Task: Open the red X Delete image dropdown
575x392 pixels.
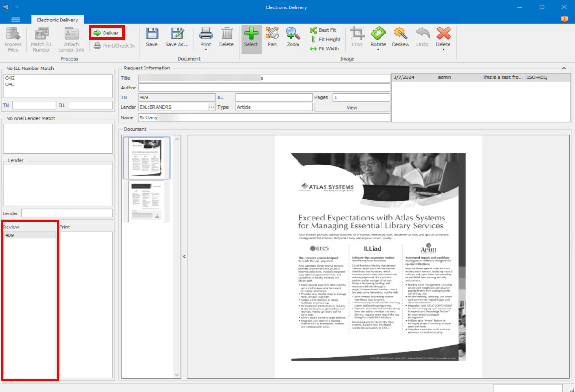Action: pyautogui.click(x=443, y=49)
